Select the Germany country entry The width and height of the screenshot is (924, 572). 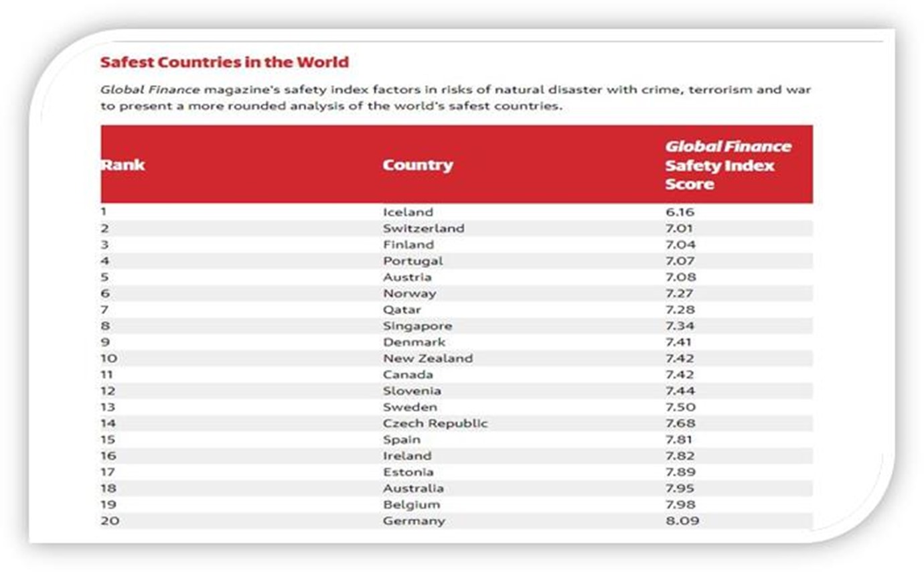click(x=414, y=521)
